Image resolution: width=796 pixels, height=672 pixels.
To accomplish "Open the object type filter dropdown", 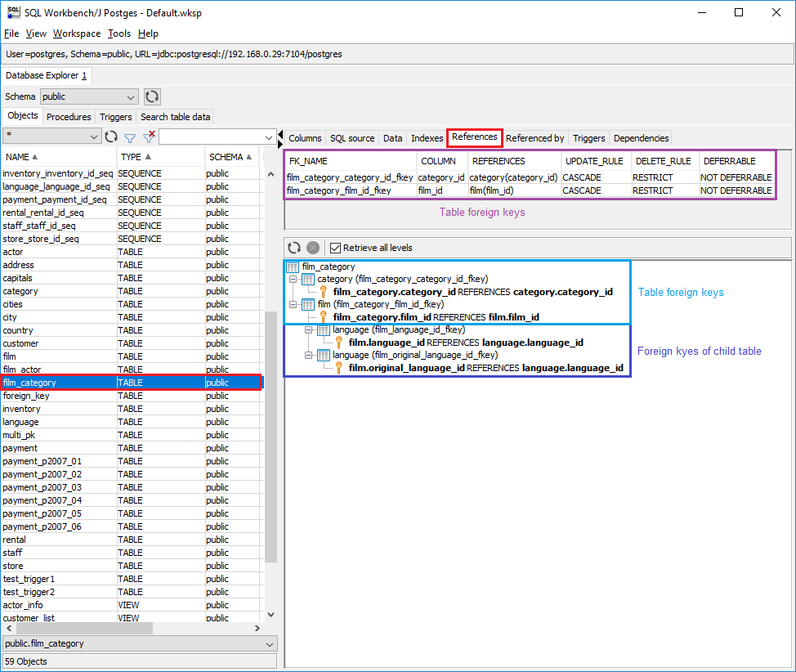I will click(51, 137).
